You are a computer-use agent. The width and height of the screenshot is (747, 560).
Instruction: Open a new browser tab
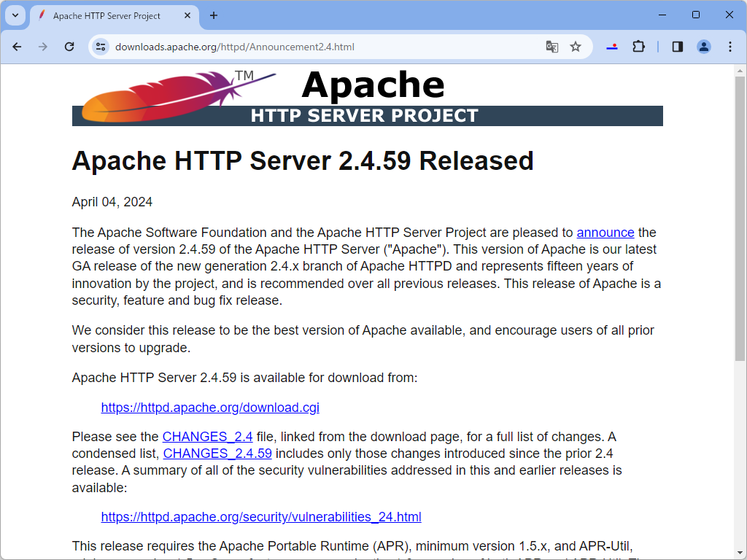pyautogui.click(x=212, y=15)
